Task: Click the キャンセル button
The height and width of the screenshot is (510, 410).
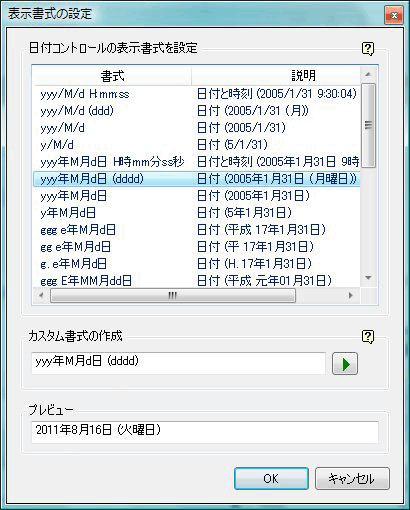Action: tap(352, 478)
